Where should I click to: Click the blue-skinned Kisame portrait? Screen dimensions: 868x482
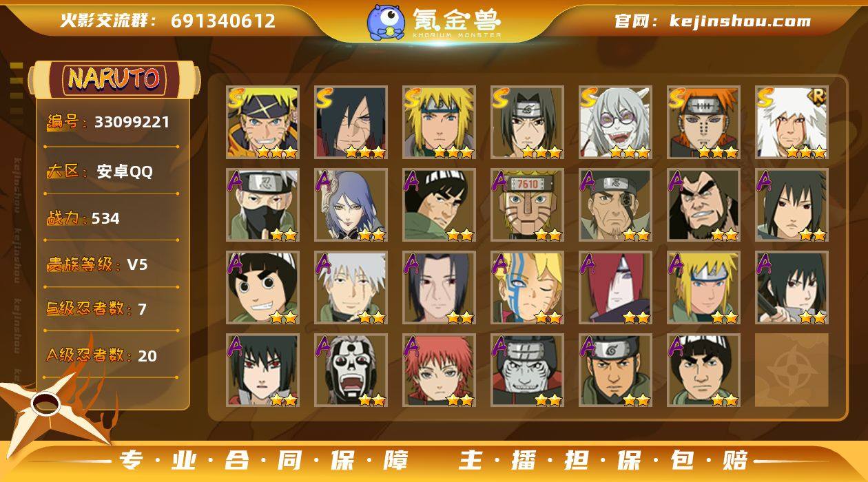[x=528, y=370]
